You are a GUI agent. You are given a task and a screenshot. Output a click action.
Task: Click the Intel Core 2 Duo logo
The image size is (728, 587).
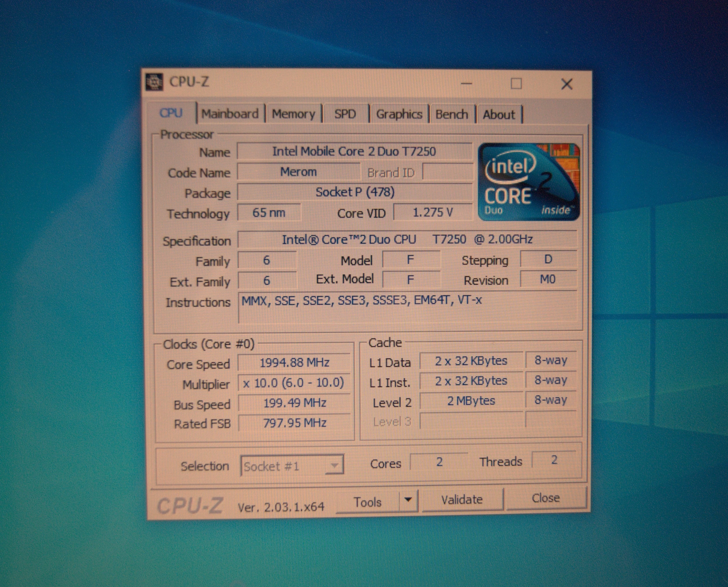(529, 182)
